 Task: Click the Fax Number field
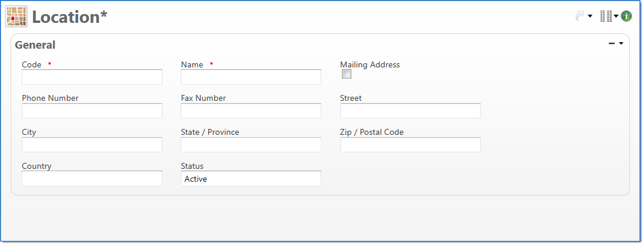pyautogui.click(x=250, y=111)
